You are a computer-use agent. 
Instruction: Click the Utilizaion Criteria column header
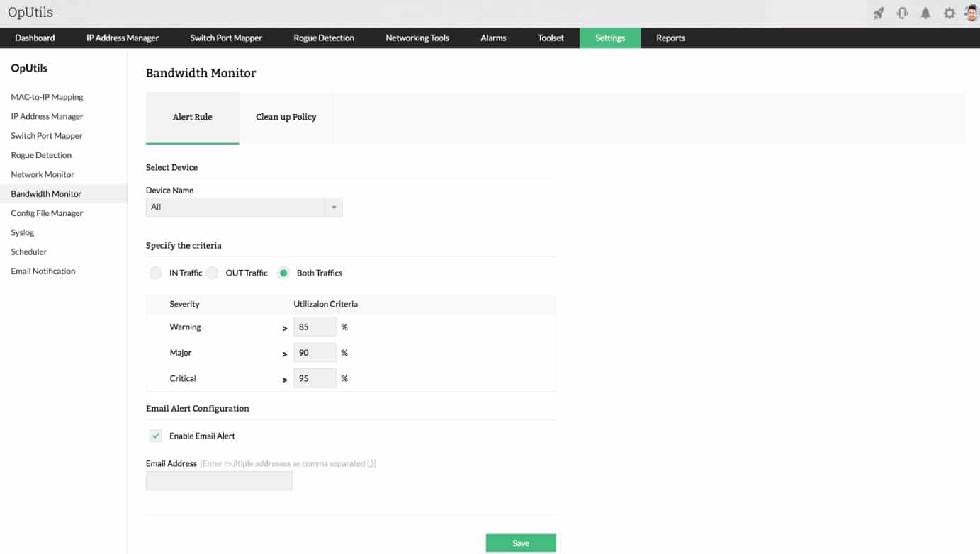[326, 304]
